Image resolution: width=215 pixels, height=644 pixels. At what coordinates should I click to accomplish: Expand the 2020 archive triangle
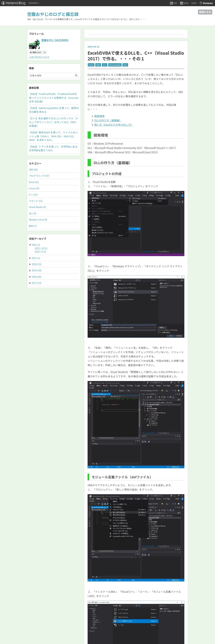pyautogui.click(x=30, y=264)
